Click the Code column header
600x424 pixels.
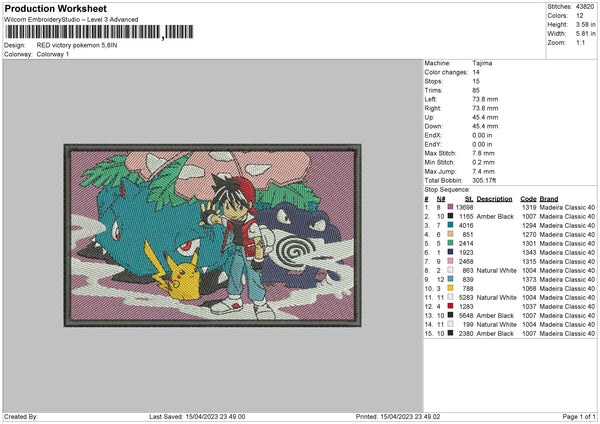coord(528,199)
